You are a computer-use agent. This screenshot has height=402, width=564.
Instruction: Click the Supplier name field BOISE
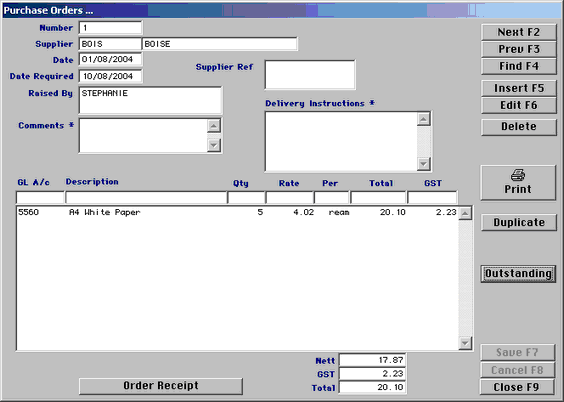(220, 44)
